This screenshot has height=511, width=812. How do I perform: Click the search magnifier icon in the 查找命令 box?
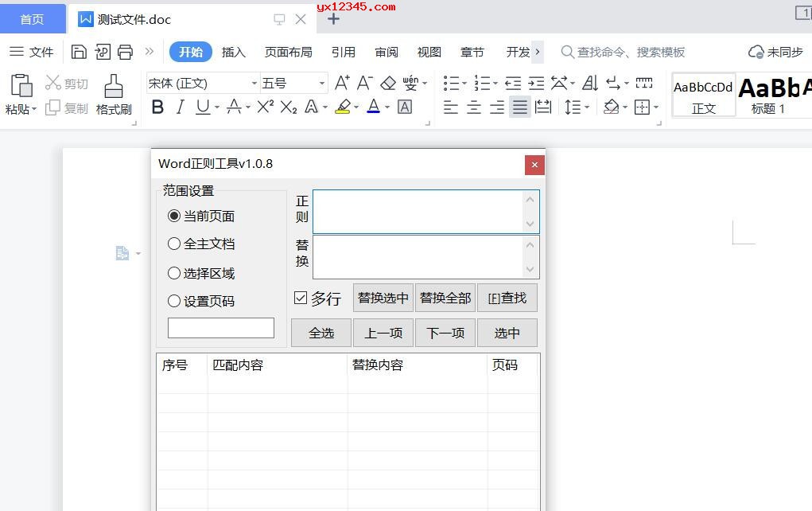(568, 52)
